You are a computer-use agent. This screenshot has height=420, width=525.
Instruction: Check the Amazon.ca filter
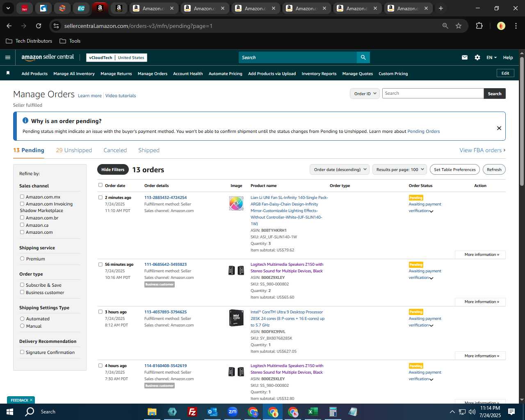[22, 225]
